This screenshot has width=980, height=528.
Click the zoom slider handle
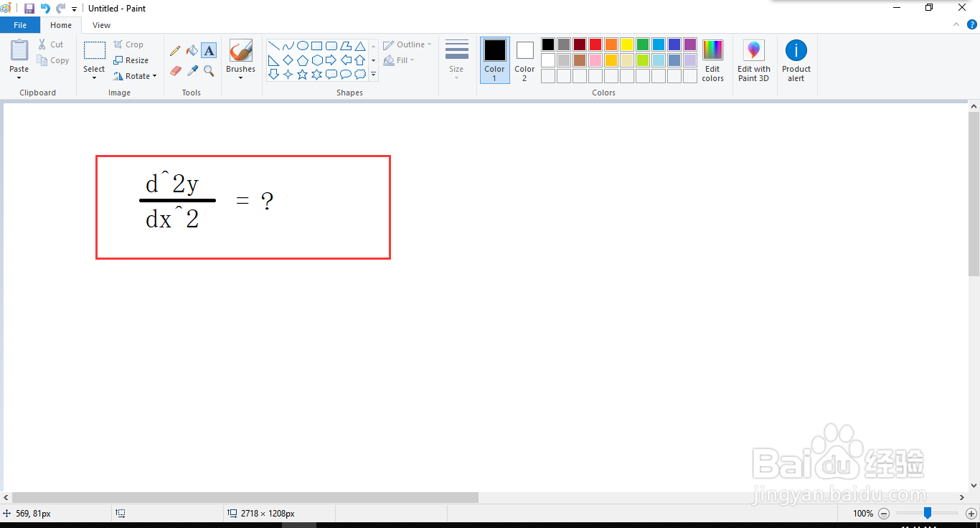pos(928,513)
